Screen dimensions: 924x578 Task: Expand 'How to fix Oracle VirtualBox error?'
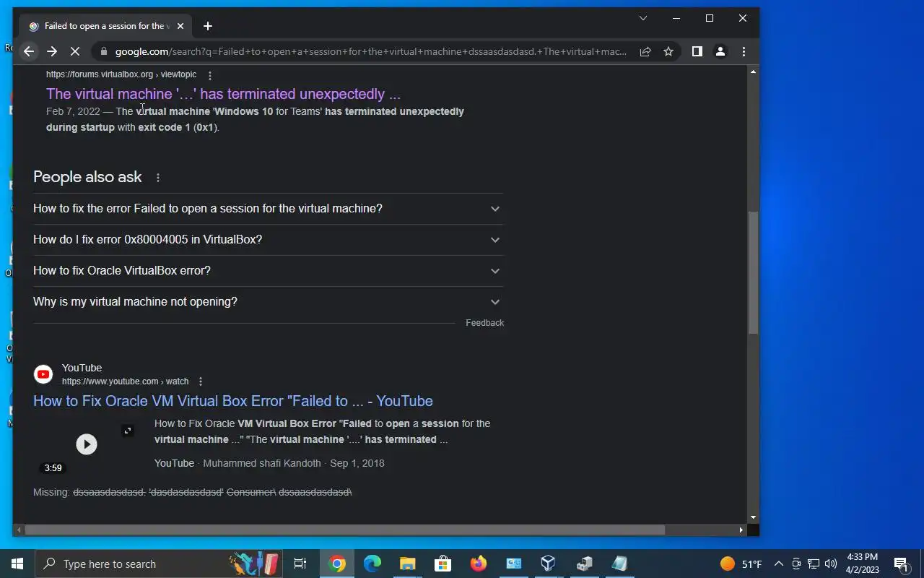click(268, 271)
